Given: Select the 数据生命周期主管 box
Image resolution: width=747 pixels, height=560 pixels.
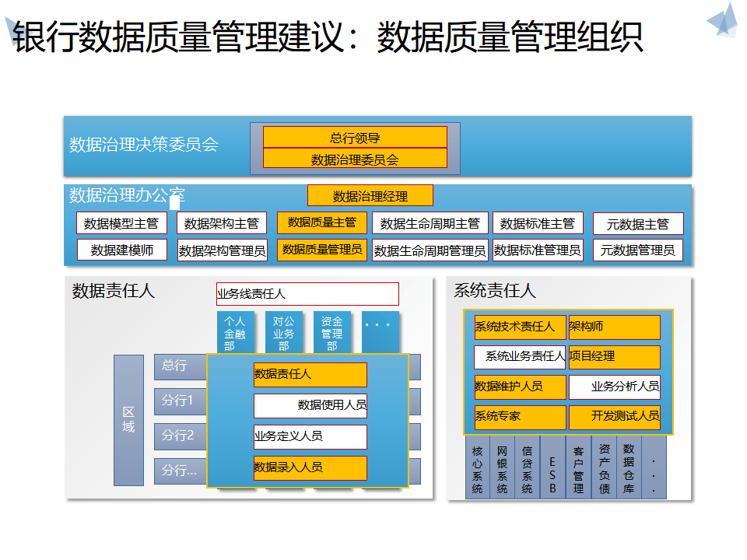Looking at the screenshot, I should 430,223.
